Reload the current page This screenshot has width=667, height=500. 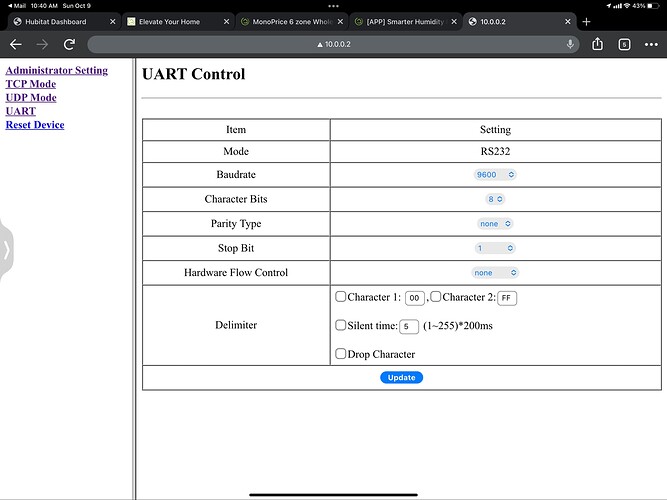click(x=69, y=44)
